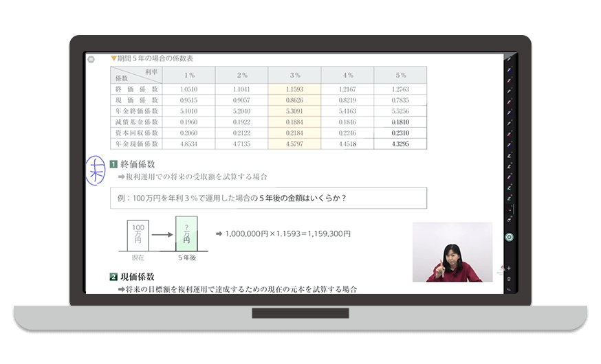Click the white '100万円' box labeled 現在
The width and height of the screenshot is (601, 364).
[x=138, y=236]
